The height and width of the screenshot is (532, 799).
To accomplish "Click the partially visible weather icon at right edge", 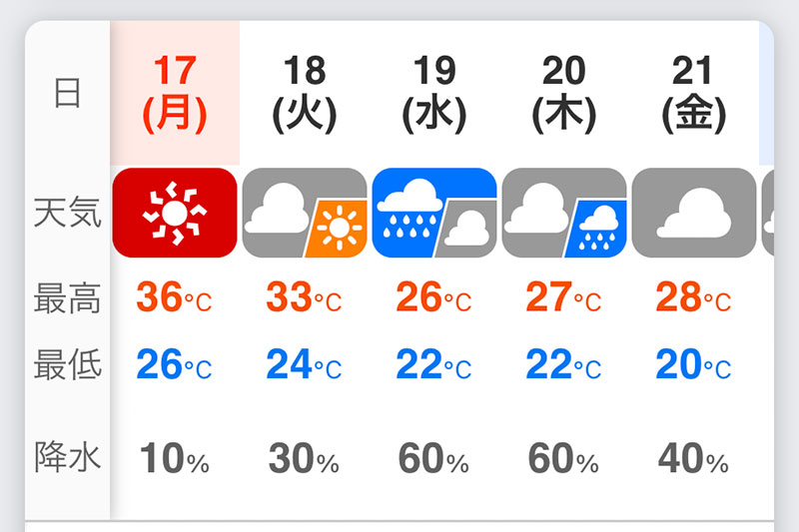I will [x=767, y=213].
